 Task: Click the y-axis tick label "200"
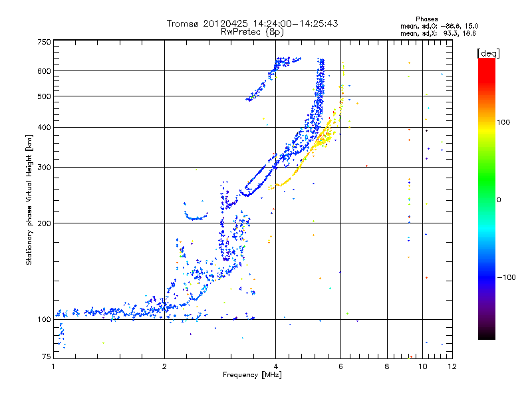click(44, 223)
